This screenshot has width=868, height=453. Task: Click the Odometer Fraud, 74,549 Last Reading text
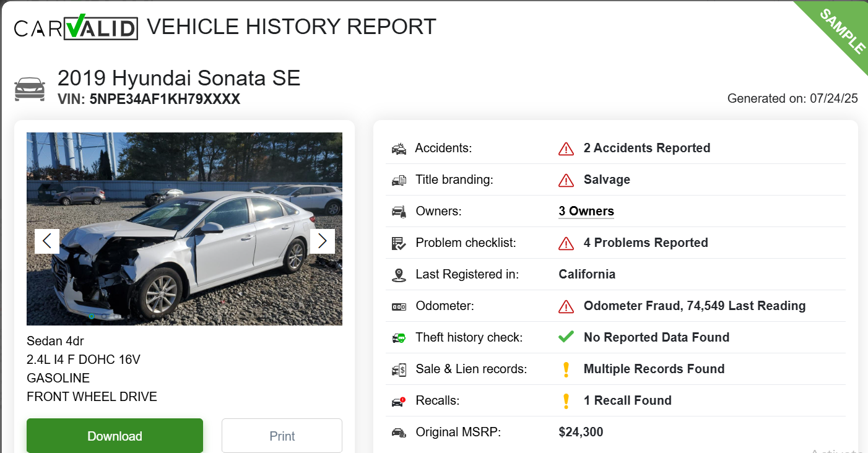pyautogui.click(x=695, y=306)
